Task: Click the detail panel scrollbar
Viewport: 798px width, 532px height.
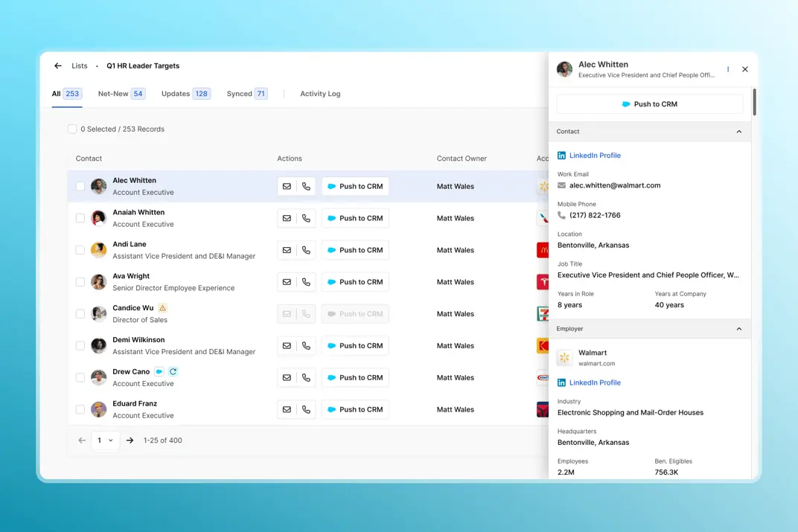Action: 754,102
